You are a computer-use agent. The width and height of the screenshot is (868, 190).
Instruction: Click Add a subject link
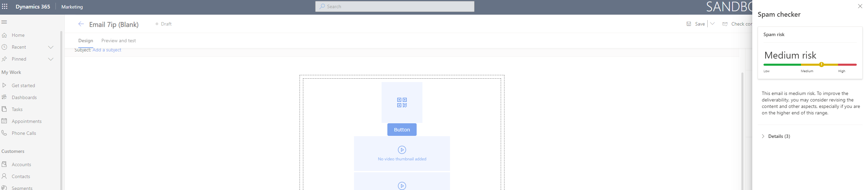click(107, 50)
